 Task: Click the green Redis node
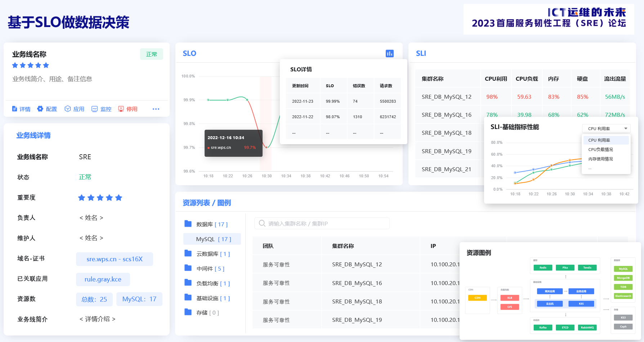pos(543,267)
